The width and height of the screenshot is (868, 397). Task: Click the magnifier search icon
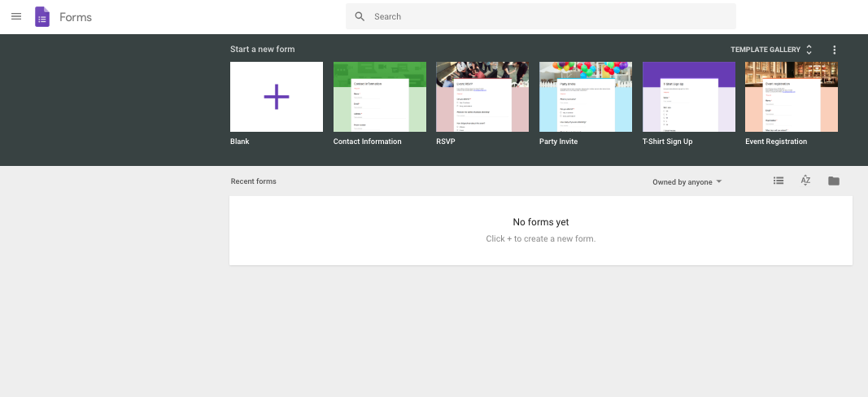(360, 16)
